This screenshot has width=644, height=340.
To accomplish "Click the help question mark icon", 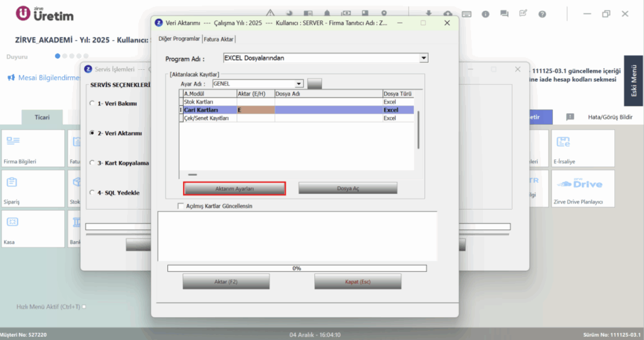I will pyautogui.click(x=542, y=14).
